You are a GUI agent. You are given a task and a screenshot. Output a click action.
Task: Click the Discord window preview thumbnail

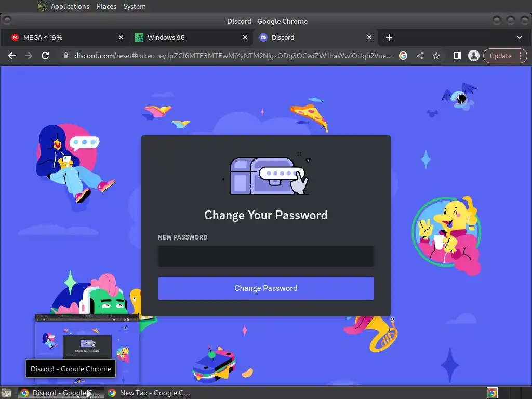click(x=87, y=349)
